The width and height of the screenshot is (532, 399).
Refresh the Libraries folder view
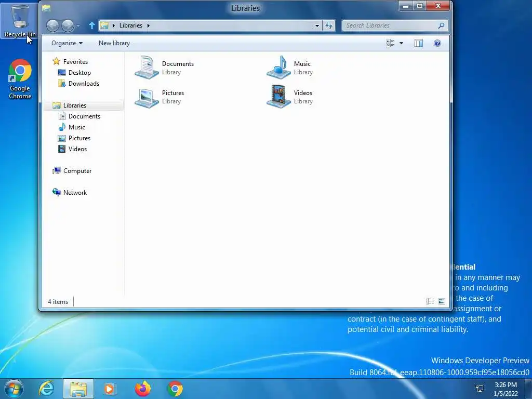click(x=329, y=25)
